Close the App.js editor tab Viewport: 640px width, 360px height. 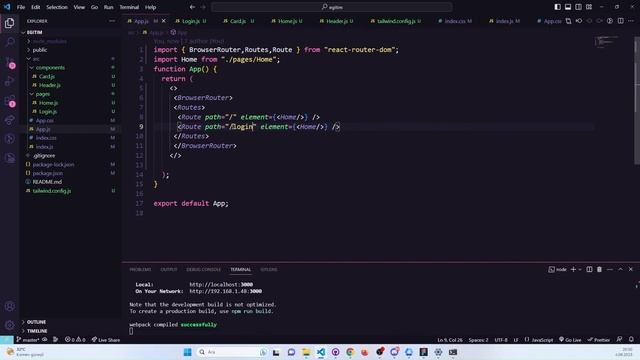pyautogui.click(x=164, y=21)
